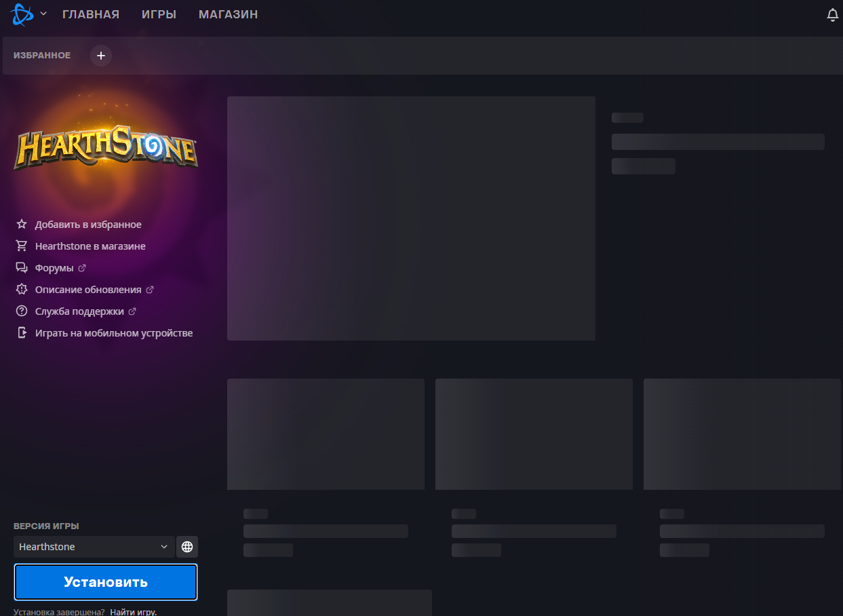The height and width of the screenshot is (616, 843).
Task: Click the ВЕРСИЯ ИГРЫ label
Action: point(46,526)
